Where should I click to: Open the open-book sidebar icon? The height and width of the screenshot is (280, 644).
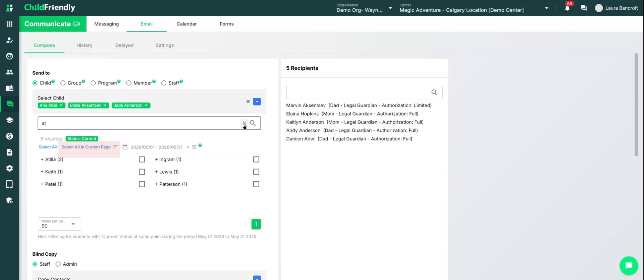[10, 88]
